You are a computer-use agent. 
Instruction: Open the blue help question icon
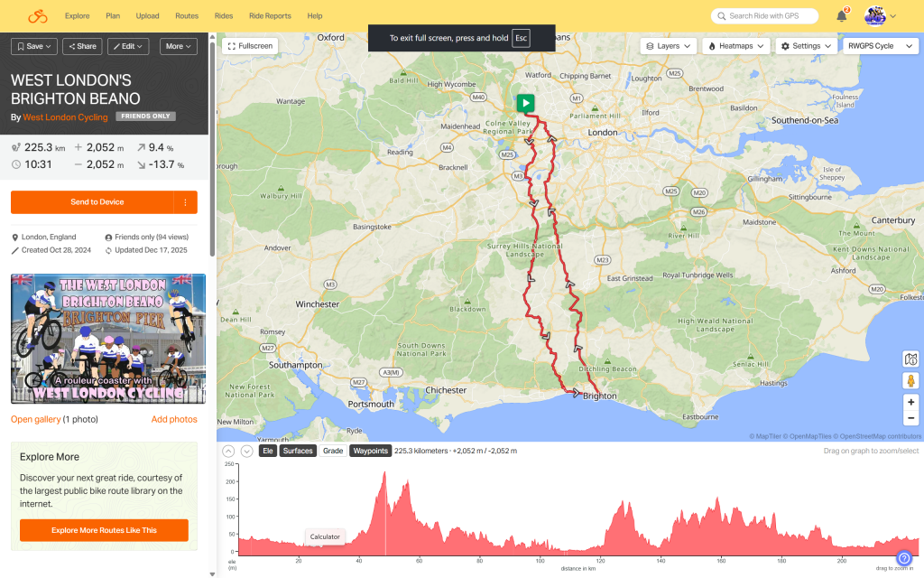tap(904, 559)
